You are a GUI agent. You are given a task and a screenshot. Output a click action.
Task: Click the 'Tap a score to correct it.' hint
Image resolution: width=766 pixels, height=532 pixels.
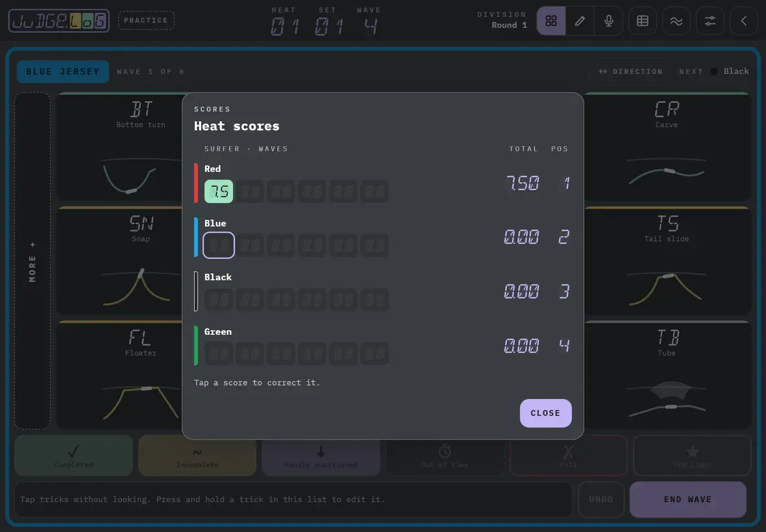[x=257, y=383]
